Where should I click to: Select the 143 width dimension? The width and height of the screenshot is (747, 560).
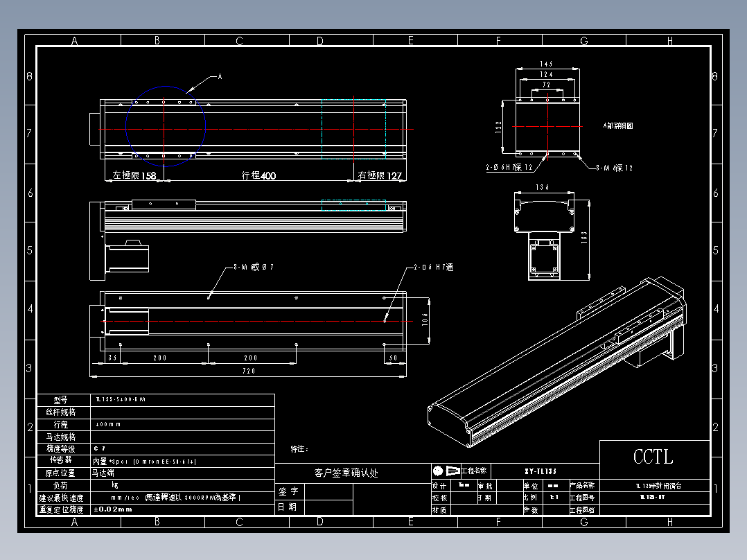point(547,64)
